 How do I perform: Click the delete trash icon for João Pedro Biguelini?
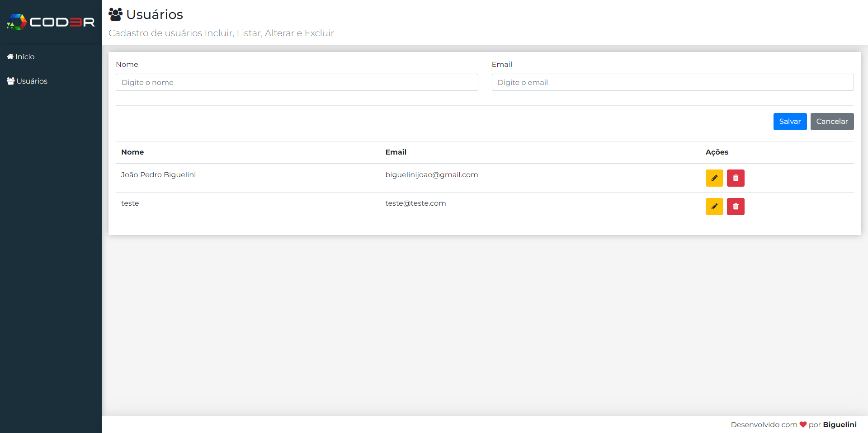(736, 178)
